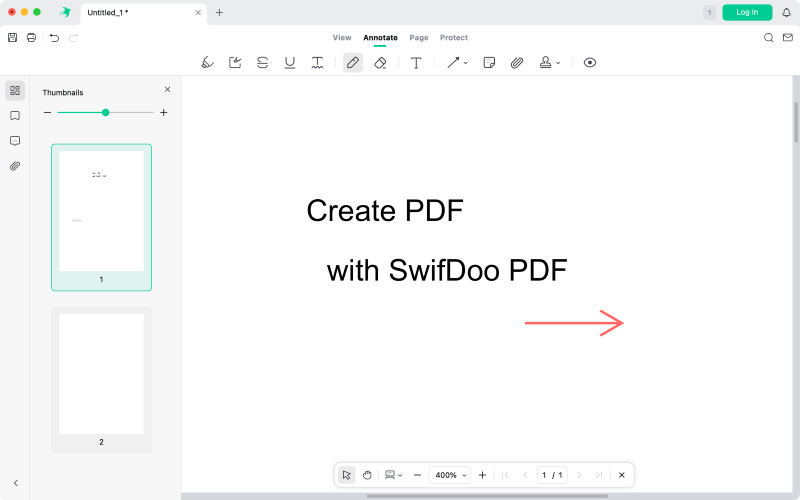This screenshot has height=500, width=800.
Task: Go to first page
Action: [505, 475]
